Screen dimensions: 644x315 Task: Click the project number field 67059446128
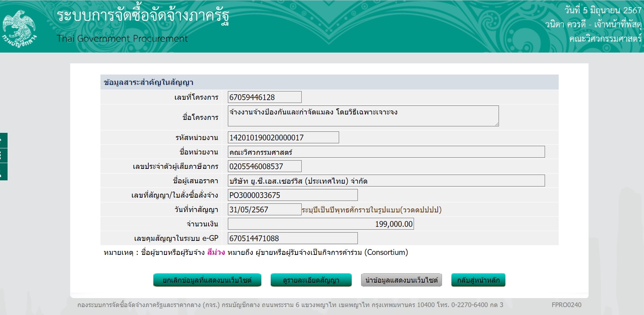click(x=265, y=97)
